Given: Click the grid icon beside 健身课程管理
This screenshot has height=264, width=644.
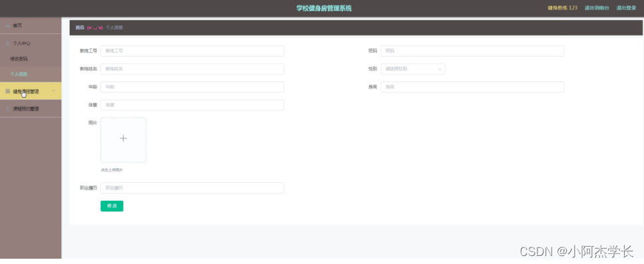Looking at the screenshot, I should [8, 92].
